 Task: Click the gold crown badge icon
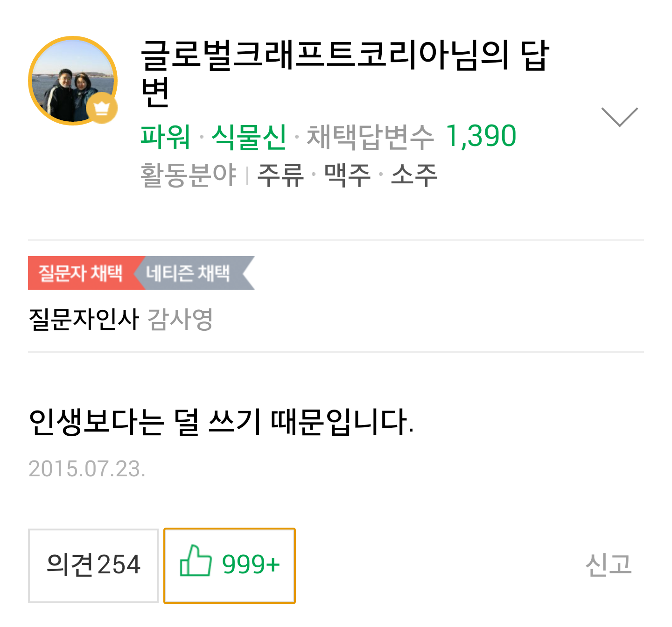(102, 108)
